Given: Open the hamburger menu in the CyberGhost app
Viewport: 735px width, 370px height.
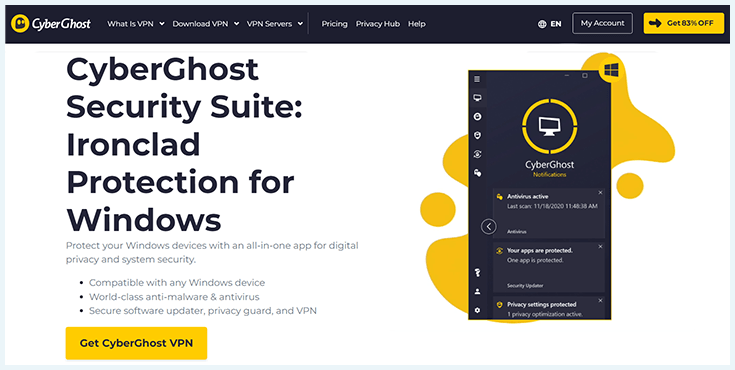Looking at the screenshot, I should click(477, 79).
